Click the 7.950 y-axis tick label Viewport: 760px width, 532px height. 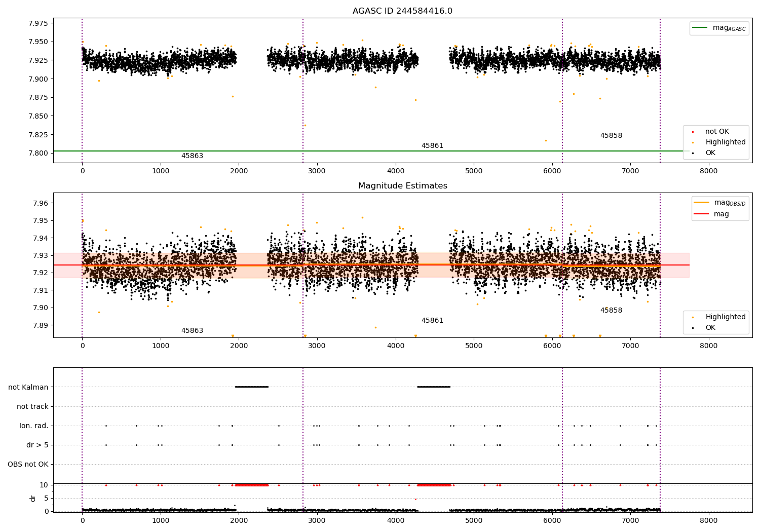(39, 42)
